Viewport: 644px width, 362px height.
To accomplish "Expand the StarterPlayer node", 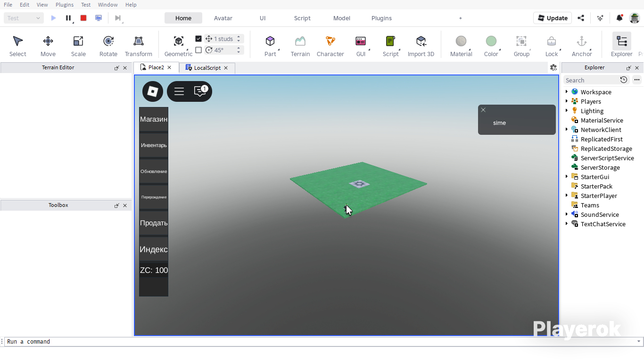I will click(x=567, y=196).
